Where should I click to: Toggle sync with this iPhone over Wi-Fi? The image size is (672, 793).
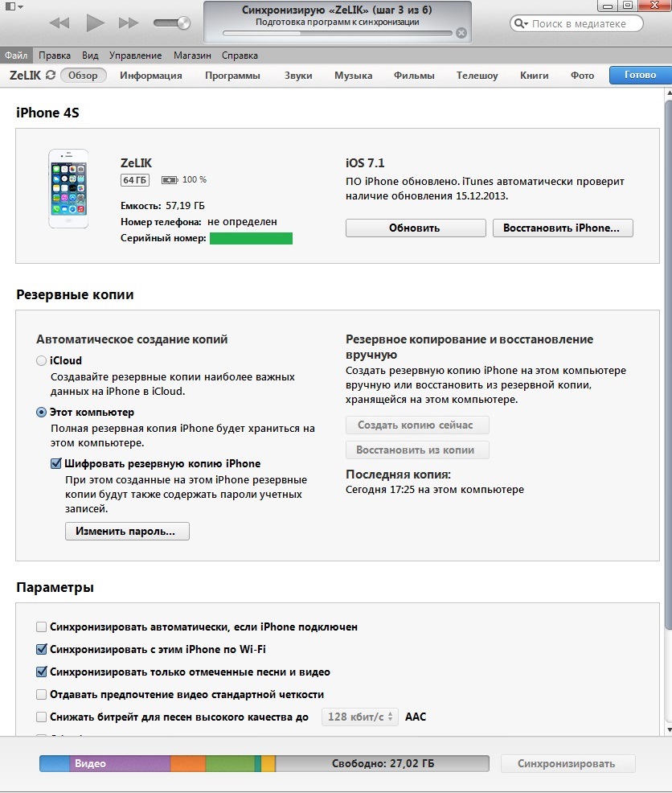pos(42,649)
